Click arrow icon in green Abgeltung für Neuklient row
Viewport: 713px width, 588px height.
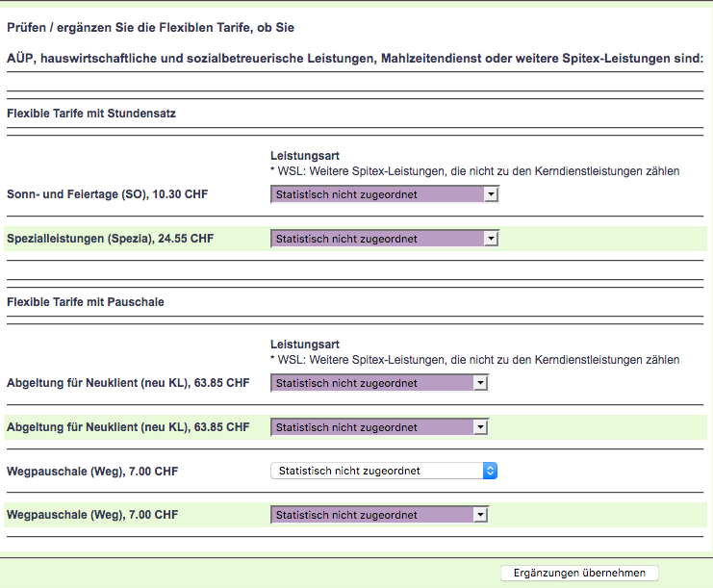(x=480, y=427)
